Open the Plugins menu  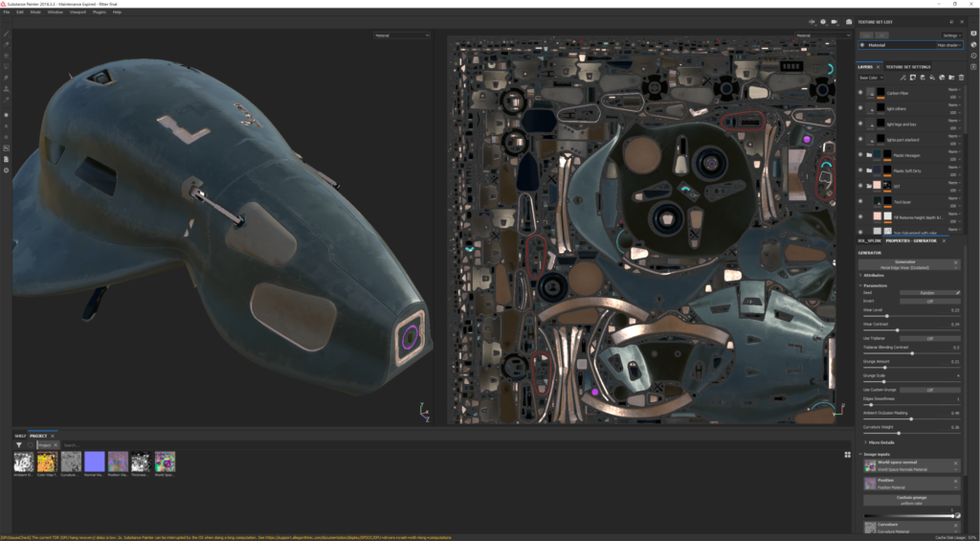(99, 11)
